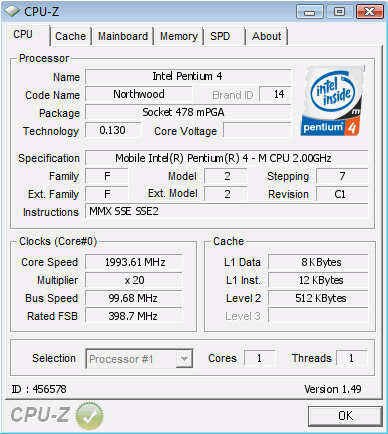Click the Ext. Family value F
Screen dimensions: 388x434
coord(107,194)
